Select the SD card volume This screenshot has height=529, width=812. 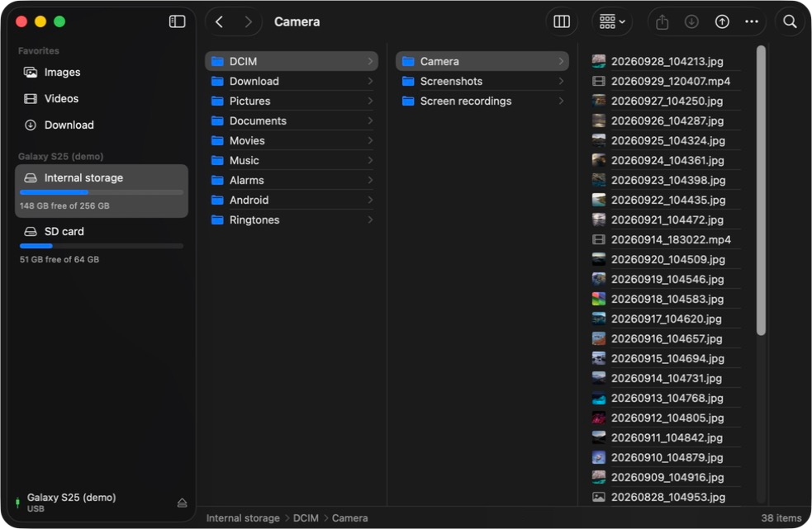click(102, 244)
